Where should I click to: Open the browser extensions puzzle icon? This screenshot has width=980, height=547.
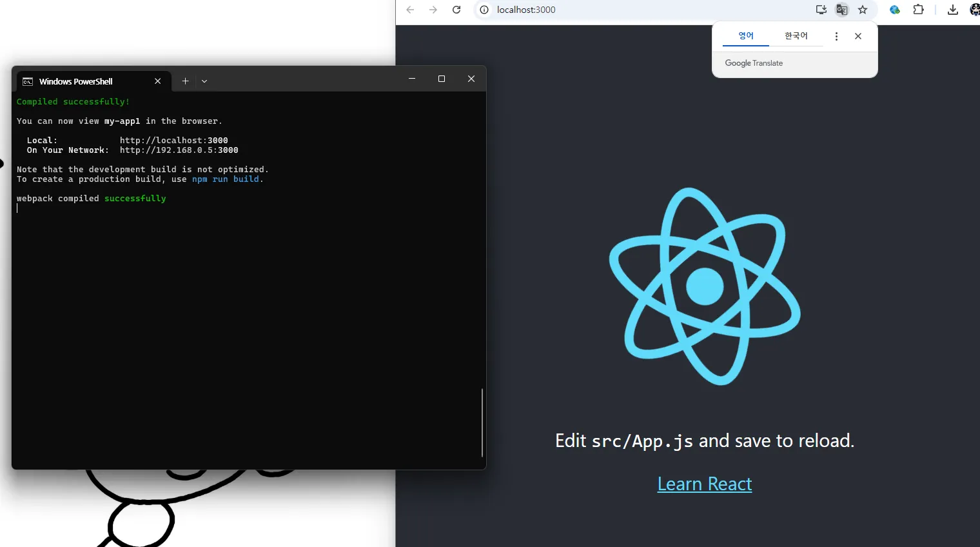click(x=919, y=10)
